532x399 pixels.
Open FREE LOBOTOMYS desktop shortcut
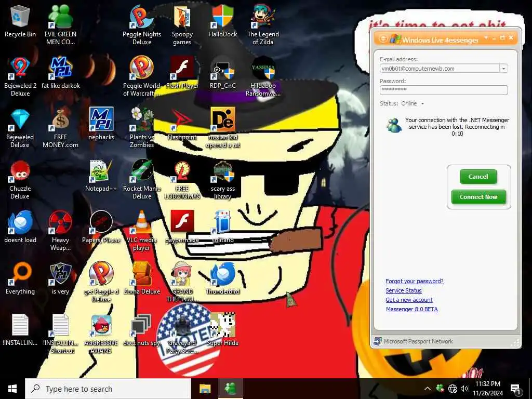click(182, 179)
